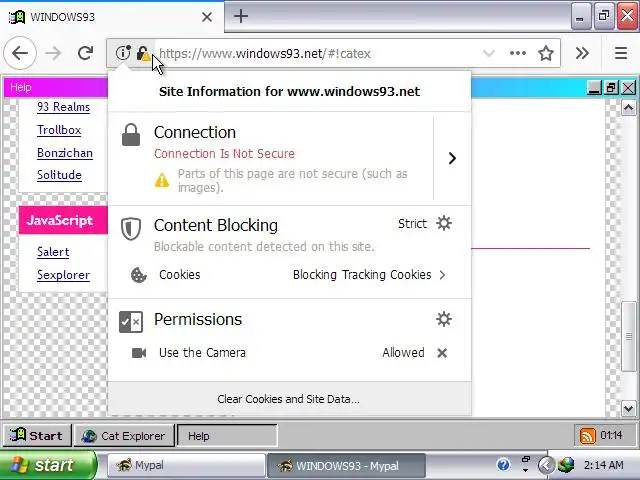Bookmark this page with the star icon
Screen dimensions: 640x480
click(x=546, y=53)
